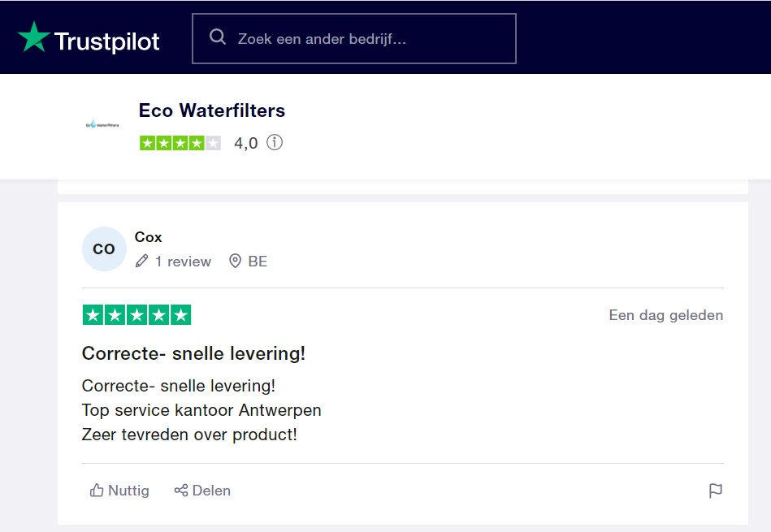Image resolution: width=771 pixels, height=532 pixels.
Task: Open the 'Correcte- snelle levering!' review title
Action: tap(193, 354)
